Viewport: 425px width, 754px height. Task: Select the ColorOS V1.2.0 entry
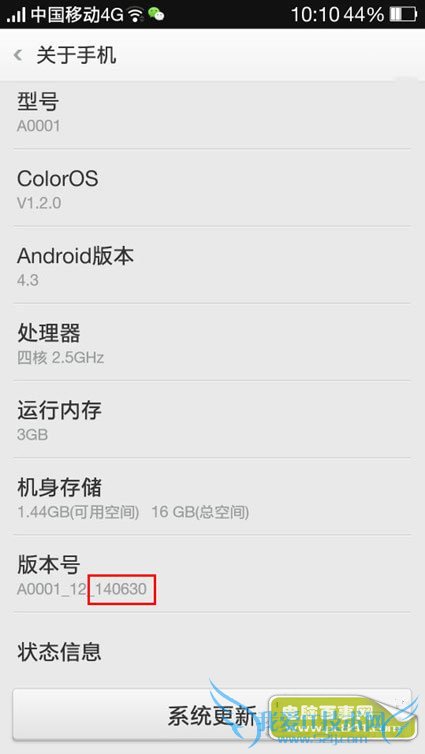pyautogui.click(x=212, y=188)
